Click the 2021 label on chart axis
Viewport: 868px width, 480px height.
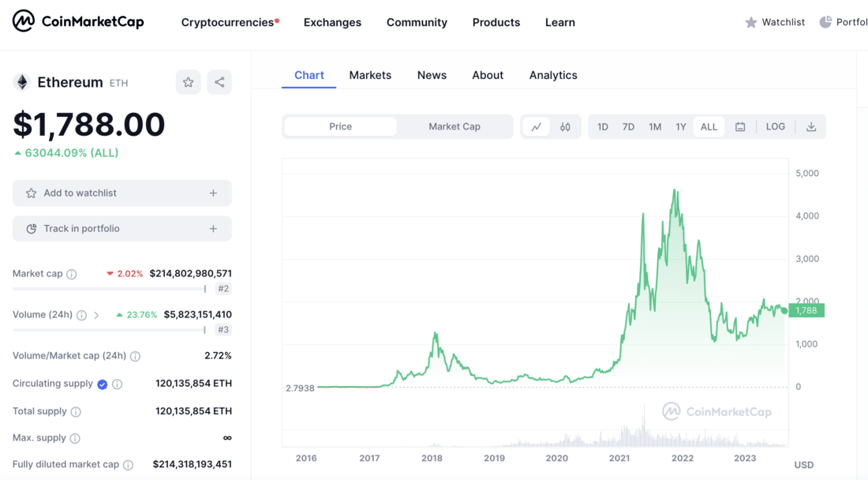click(x=619, y=458)
